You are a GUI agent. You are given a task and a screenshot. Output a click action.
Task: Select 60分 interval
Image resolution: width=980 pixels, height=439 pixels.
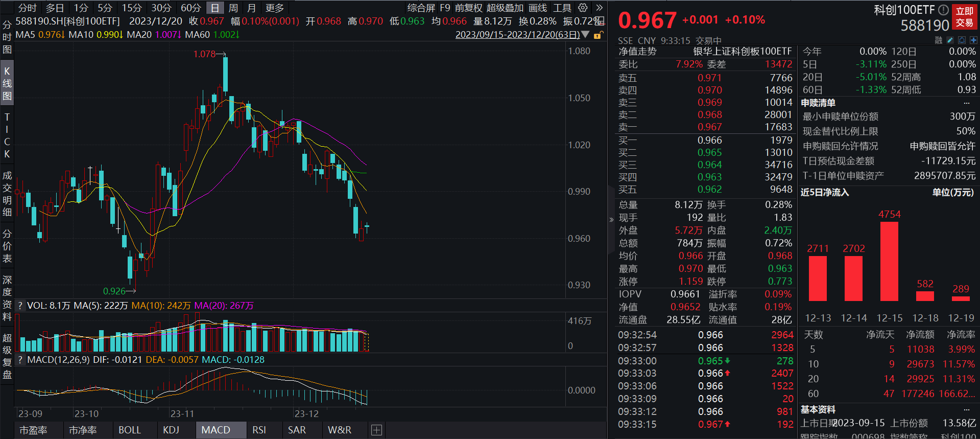(x=191, y=8)
